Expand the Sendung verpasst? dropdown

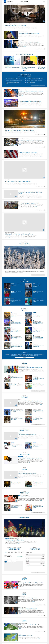[x=24, y=1]
